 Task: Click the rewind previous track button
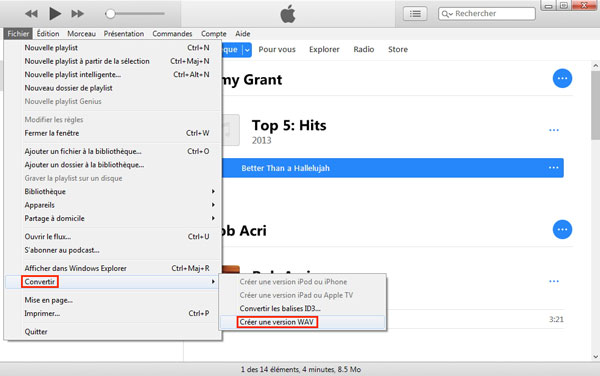coord(31,14)
